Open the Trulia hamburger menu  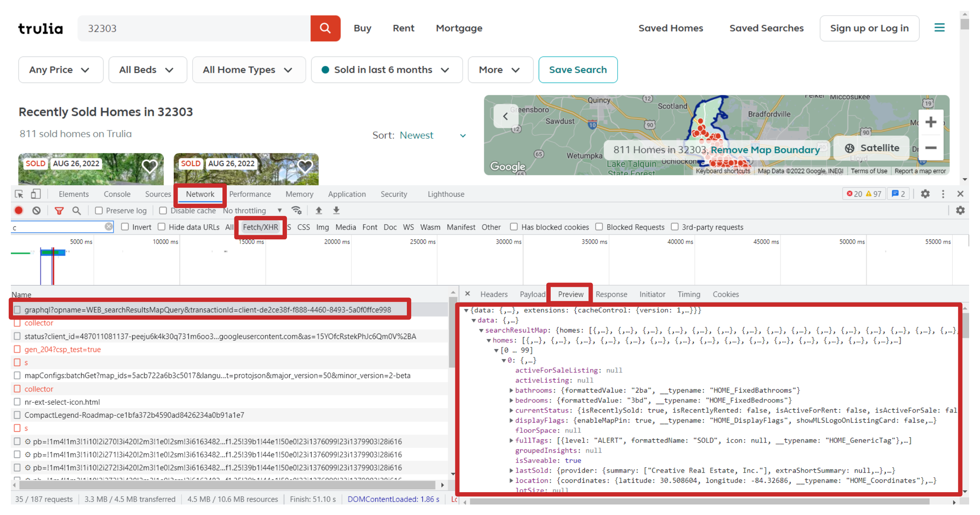click(x=939, y=28)
